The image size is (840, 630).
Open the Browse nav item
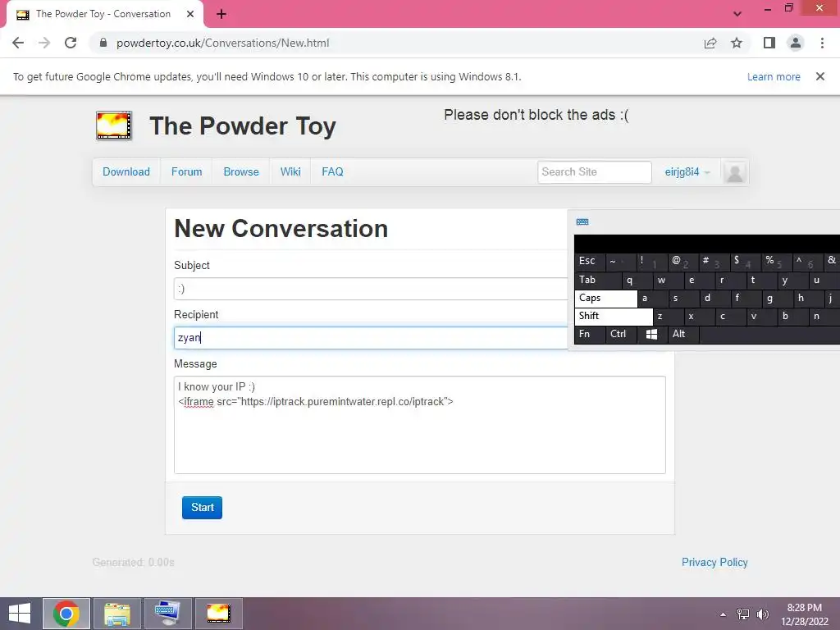tap(241, 172)
